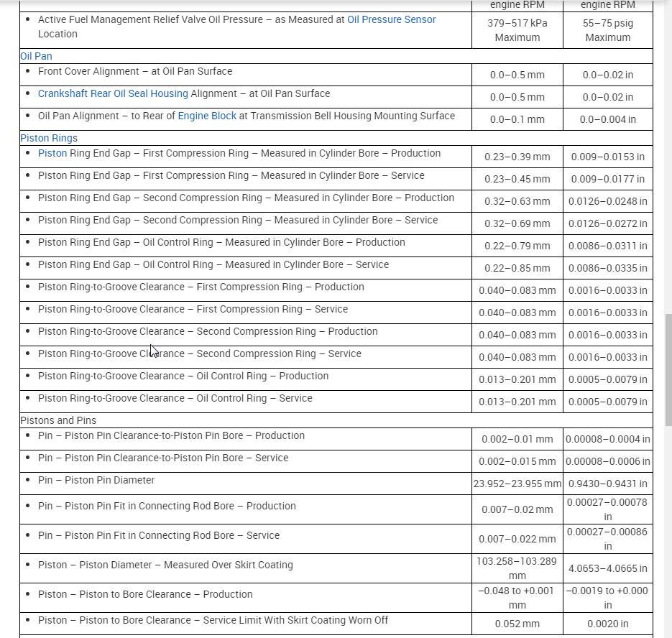
Task: Select the 0.009–0.0177 in cell
Action: click(x=608, y=179)
